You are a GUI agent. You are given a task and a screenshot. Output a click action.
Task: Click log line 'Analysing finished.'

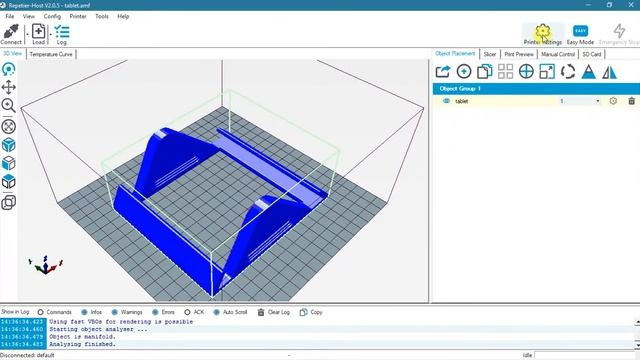(x=82, y=344)
